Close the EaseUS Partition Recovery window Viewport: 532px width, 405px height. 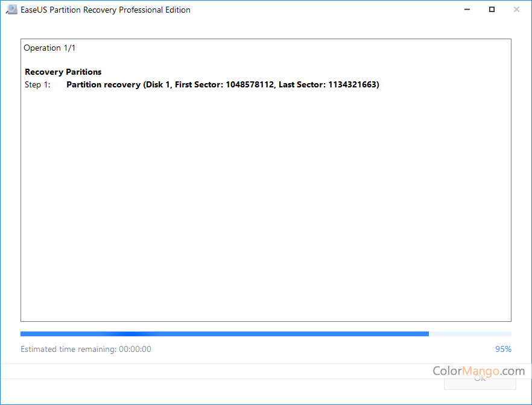pos(516,10)
